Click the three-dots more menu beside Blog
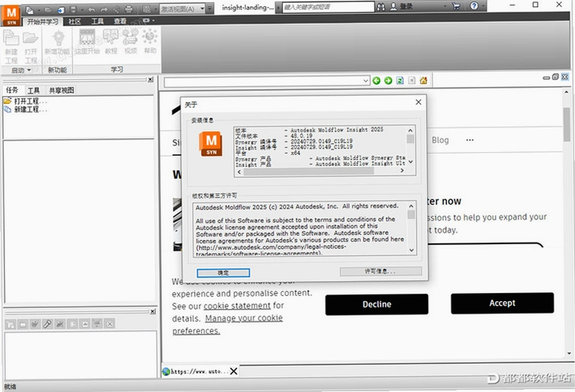Viewport: 575px width, 392px height. (x=470, y=140)
